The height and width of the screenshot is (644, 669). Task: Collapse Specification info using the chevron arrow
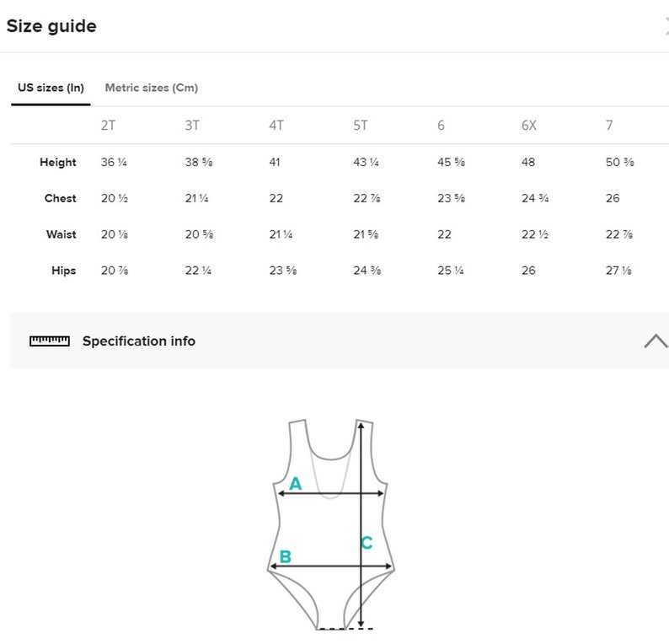(x=656, y=341)
